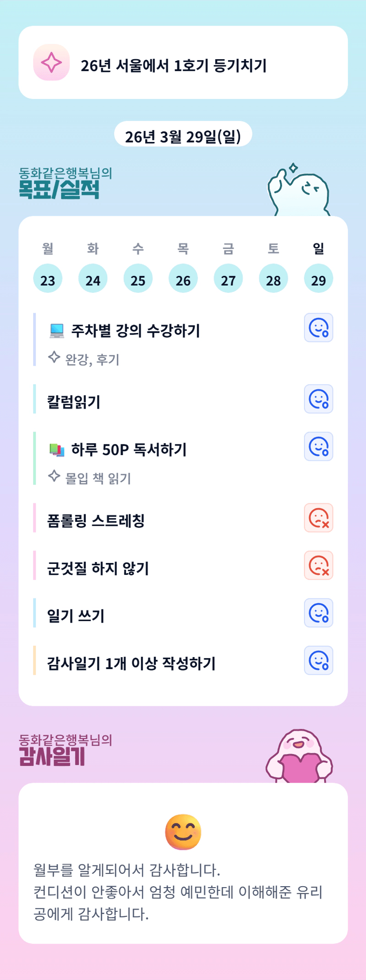366x980 pixels.
Task: Click the pink sparkle goal icon
Action: pyautogui.click(x=51, y=62)
